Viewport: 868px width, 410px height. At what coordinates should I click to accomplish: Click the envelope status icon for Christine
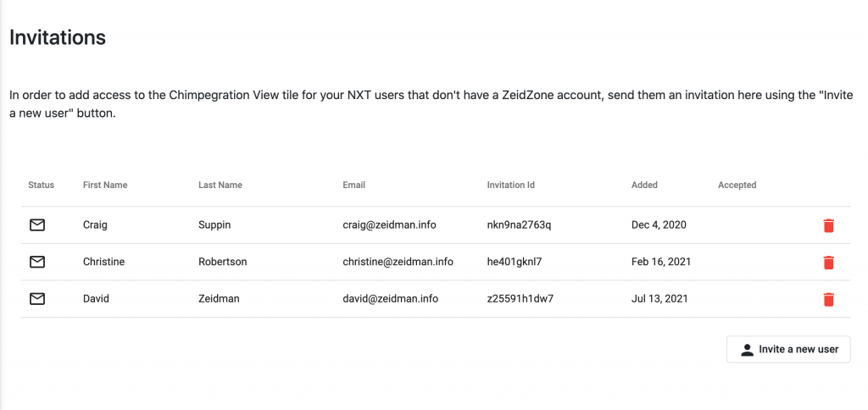point(37,262)
